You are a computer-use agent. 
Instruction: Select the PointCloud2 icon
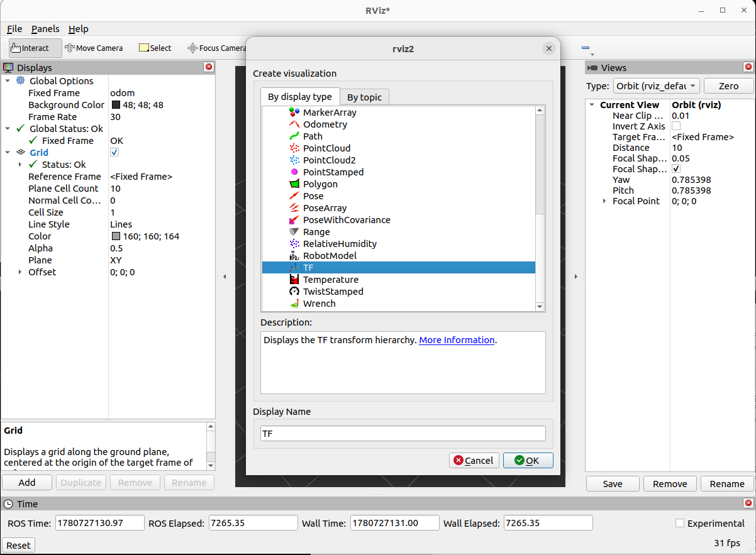coord(294,160)
